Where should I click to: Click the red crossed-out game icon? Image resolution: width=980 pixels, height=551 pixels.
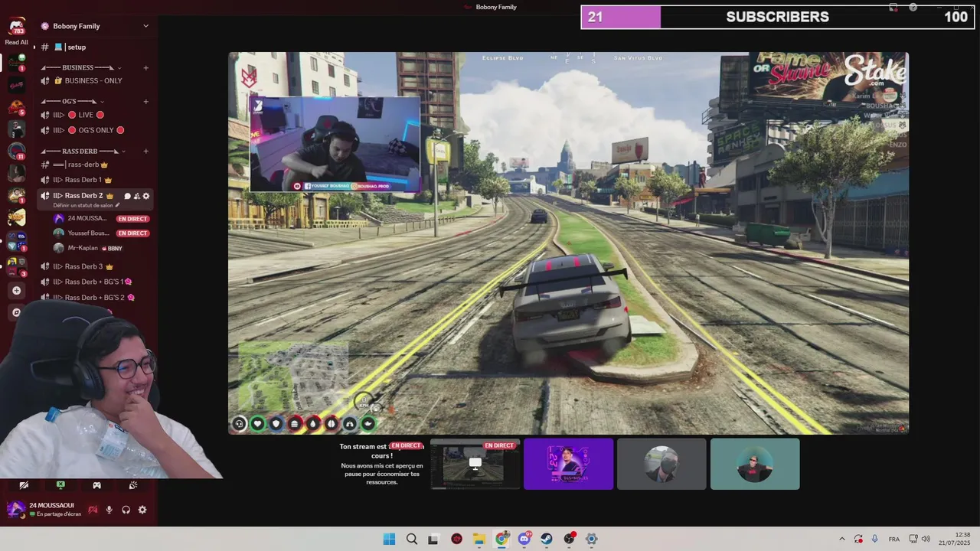coord(93,510)
